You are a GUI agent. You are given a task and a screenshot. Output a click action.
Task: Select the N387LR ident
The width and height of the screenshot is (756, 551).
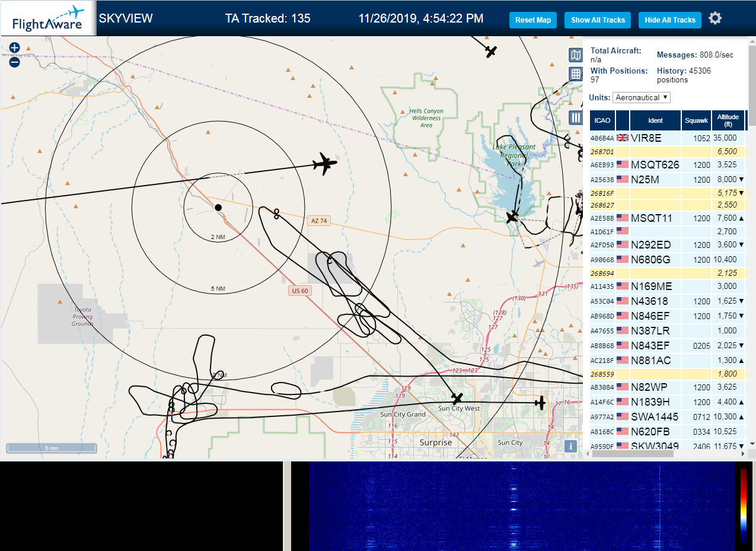point(650,331)
